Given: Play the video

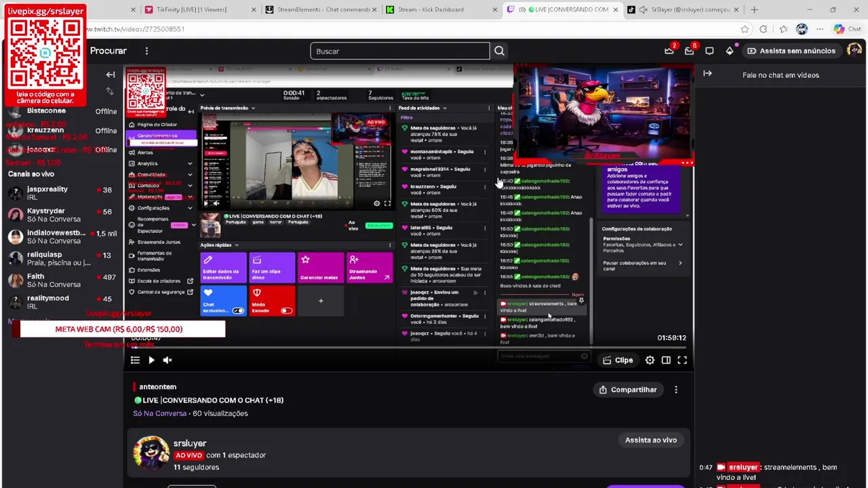Looking at the screenshot, I should pos(151,361).
